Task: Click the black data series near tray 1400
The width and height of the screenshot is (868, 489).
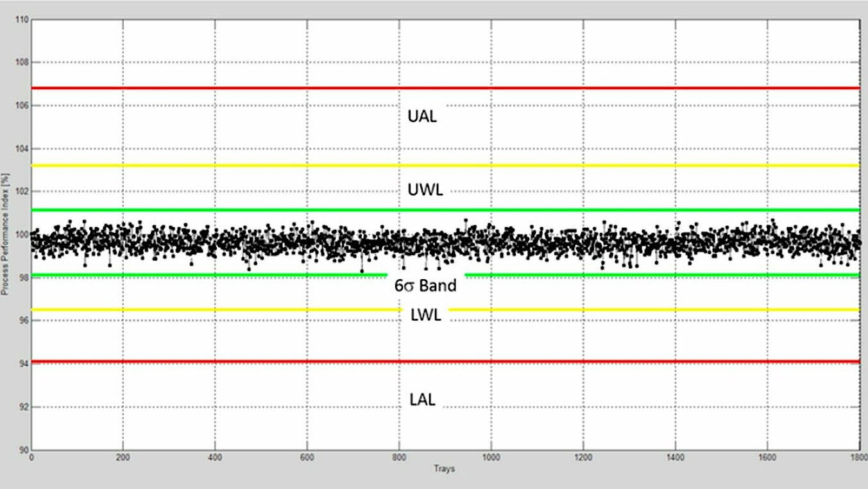Action: pyautogui.click(x=676, y=244)
